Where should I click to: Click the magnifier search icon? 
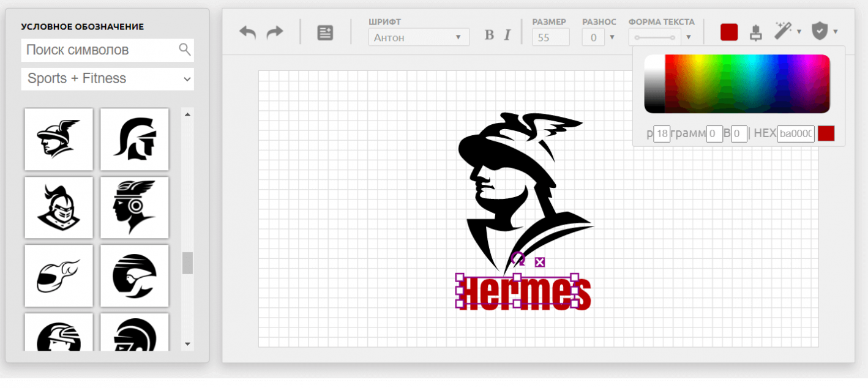click(x=184, y=50)
